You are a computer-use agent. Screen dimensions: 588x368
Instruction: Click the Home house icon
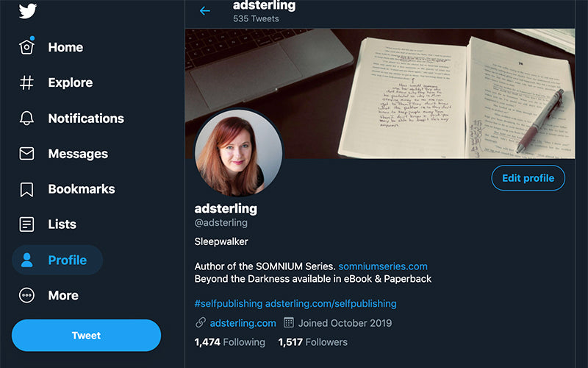(27, 47)
